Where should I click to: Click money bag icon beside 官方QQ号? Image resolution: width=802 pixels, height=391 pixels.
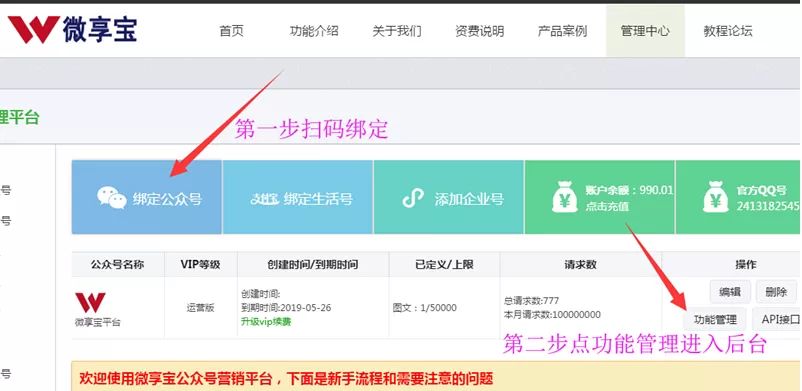(x=716, y=198)
